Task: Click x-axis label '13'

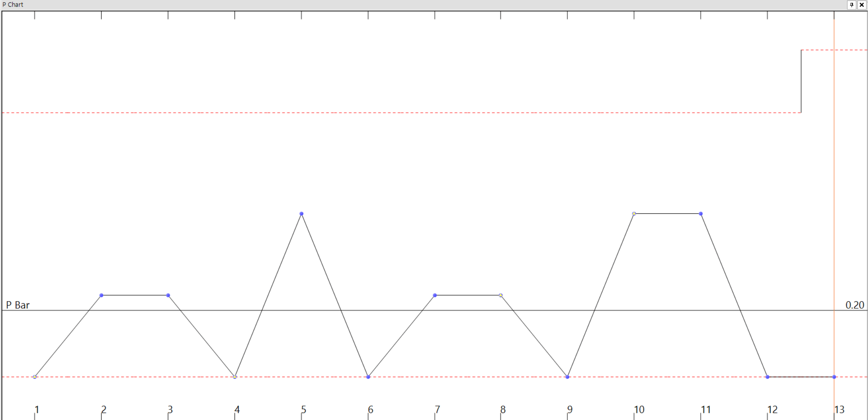Action: coord(839,409)
